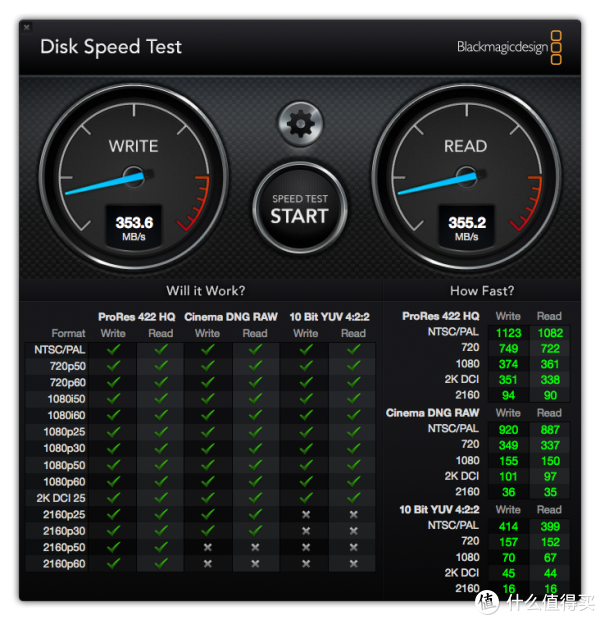Click Cinema DNG RAW NTSC/PAL read value 887

pyautogui.click(x=550, y=430)
